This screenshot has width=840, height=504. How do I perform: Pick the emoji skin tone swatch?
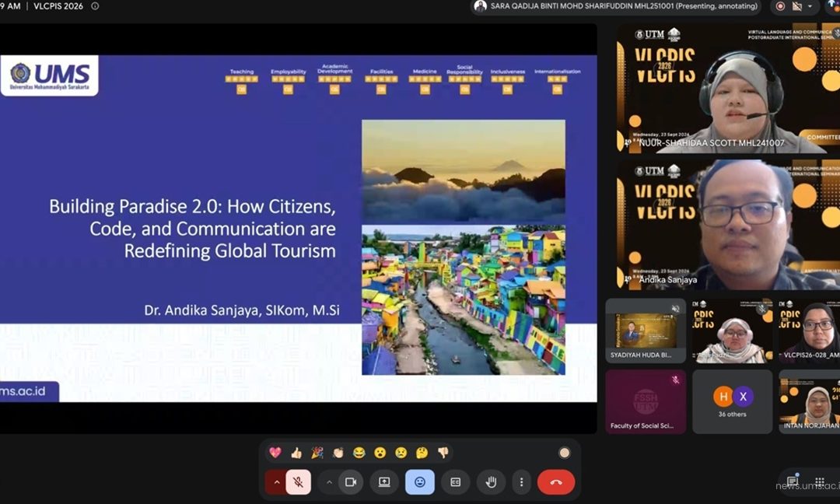pos(564,453)
